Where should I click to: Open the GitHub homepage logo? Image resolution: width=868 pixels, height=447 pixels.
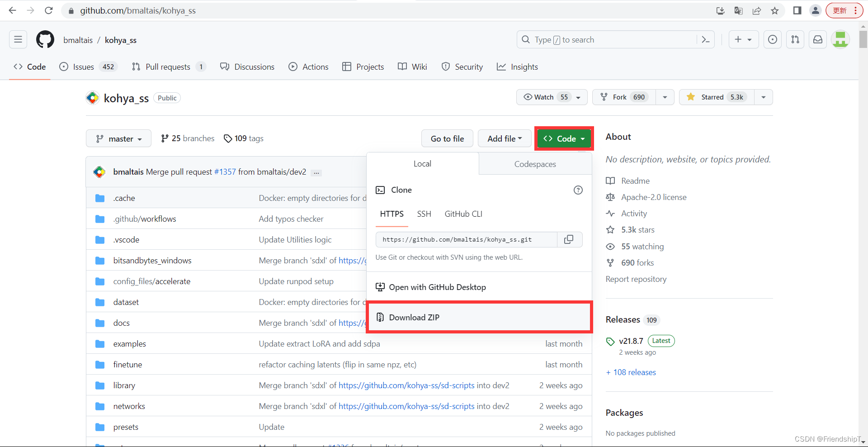point(45,40)
